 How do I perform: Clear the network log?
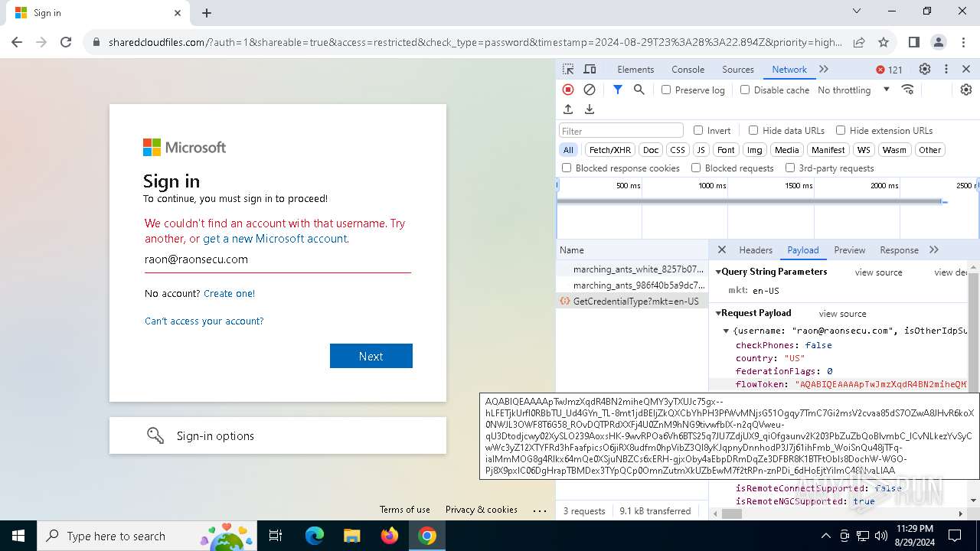pos(590,90)
